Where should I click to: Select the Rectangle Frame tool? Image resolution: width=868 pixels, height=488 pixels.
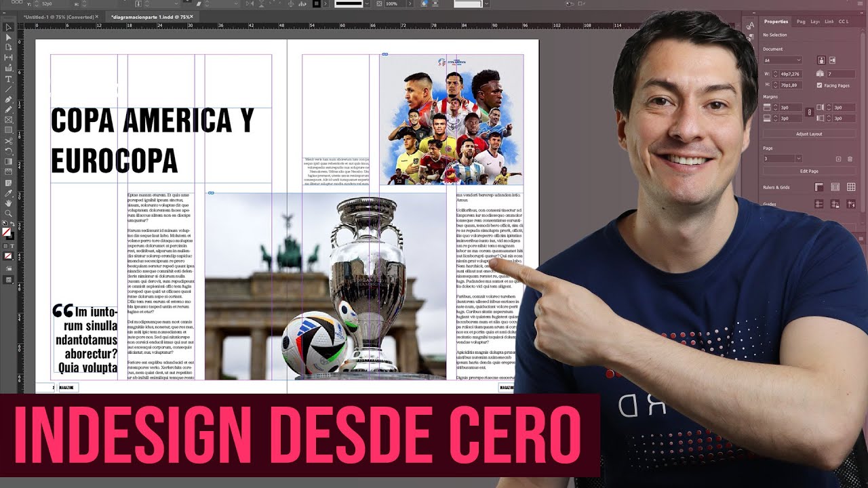point(8,119)
